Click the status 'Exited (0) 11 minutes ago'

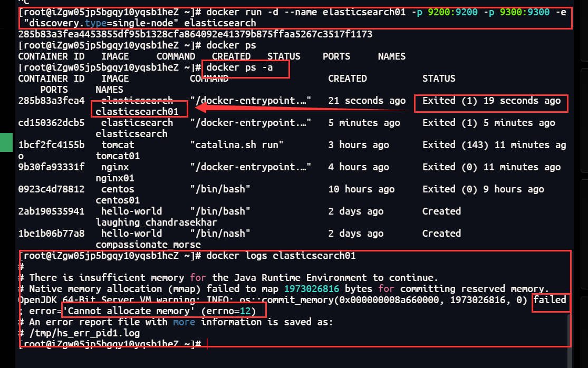pos(491,167)
